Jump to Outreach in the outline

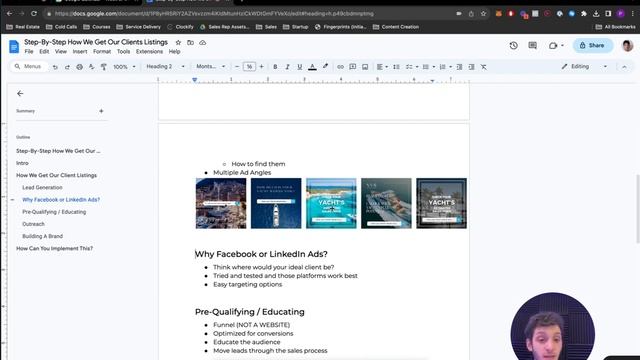click(x=33, y=224)
